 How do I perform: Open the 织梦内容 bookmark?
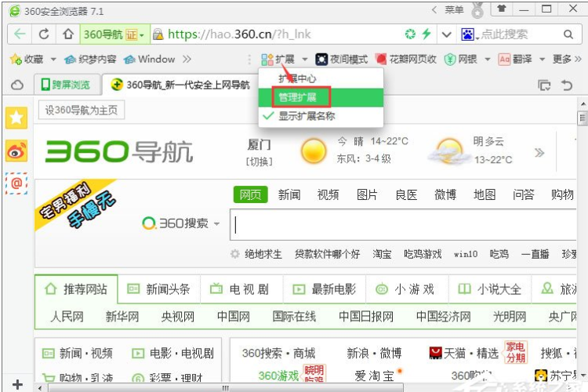[x=90, y=60]
